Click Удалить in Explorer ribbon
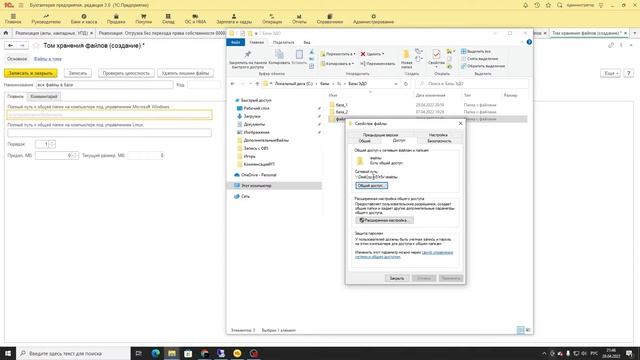This screenshot has width=640, height=360. click(372, 54)
